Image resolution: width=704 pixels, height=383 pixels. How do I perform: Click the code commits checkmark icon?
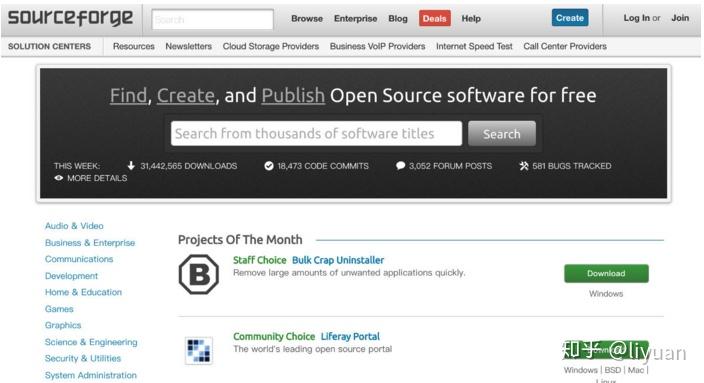[x=269, y=166]
